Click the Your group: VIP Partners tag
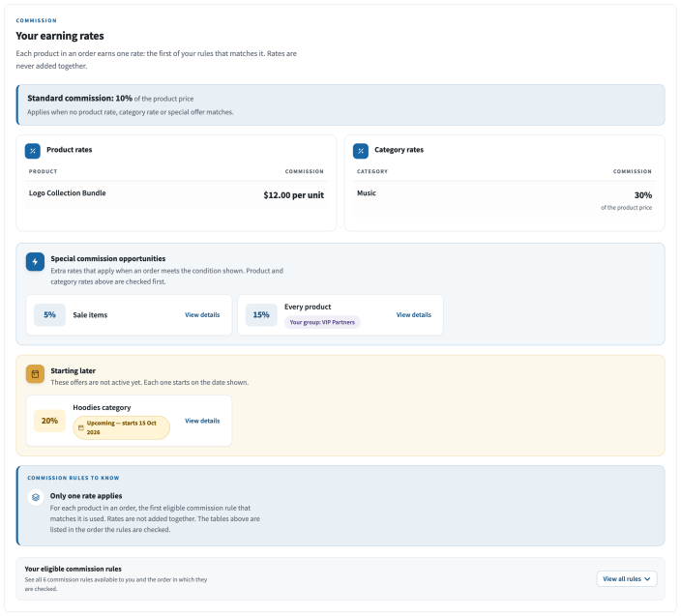This screenshot has width=681, height=616. tap(322, 322)
